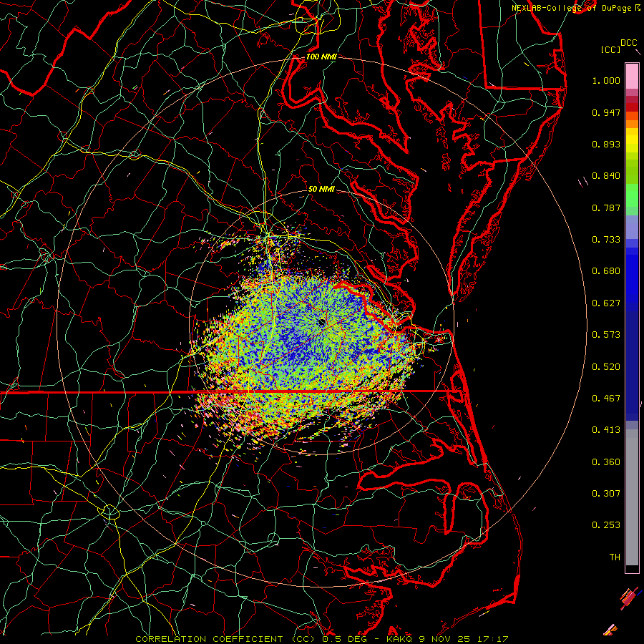Select the 0.893 scale value

click(606, 144)
